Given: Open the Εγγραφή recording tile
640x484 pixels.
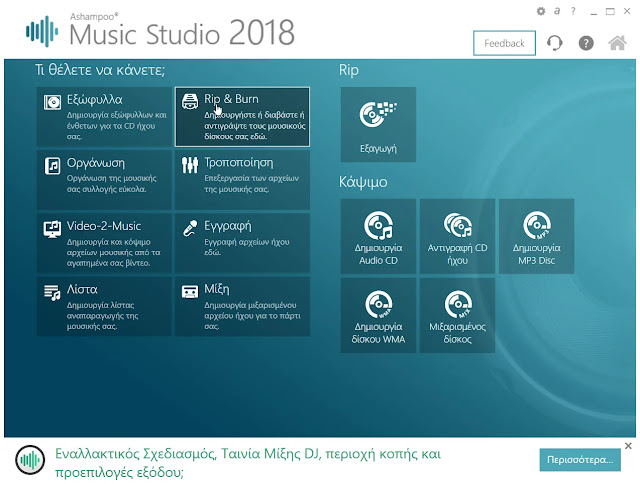Looking at the screenshot, I should 242,243.
